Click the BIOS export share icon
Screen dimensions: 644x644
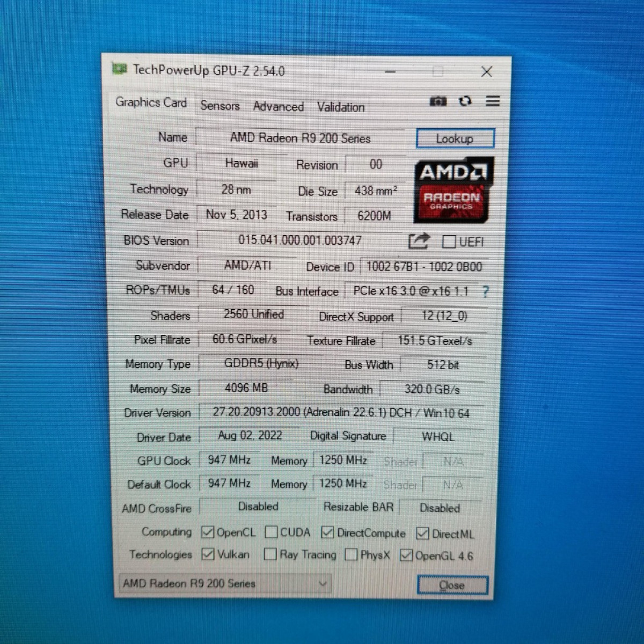pos(419,241)
